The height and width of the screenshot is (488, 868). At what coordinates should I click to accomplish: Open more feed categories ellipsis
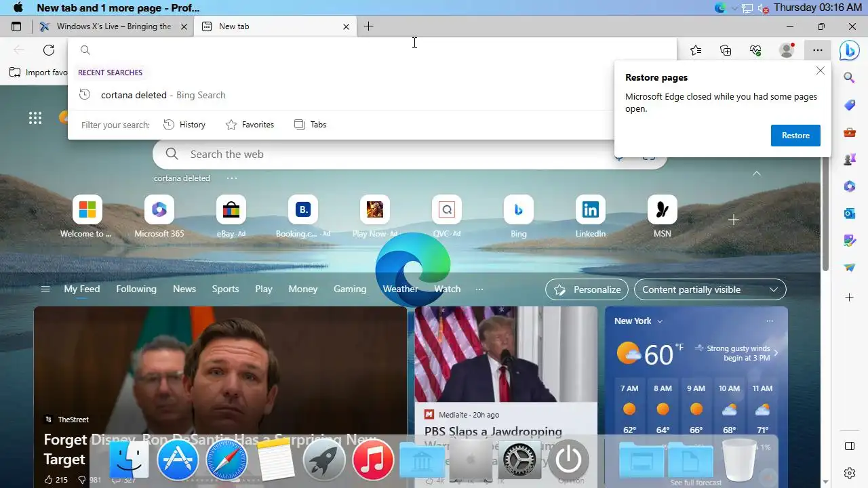(479, 289)
